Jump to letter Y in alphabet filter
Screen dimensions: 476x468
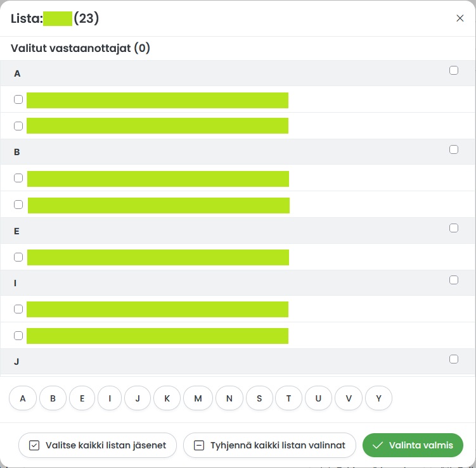pos(378,398)
